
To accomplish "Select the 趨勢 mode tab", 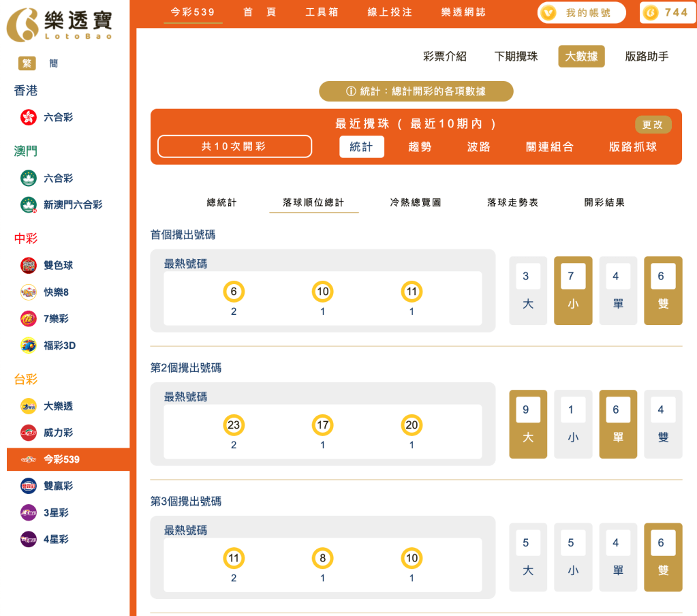I will pyautogui.click(x=420, y=147).
